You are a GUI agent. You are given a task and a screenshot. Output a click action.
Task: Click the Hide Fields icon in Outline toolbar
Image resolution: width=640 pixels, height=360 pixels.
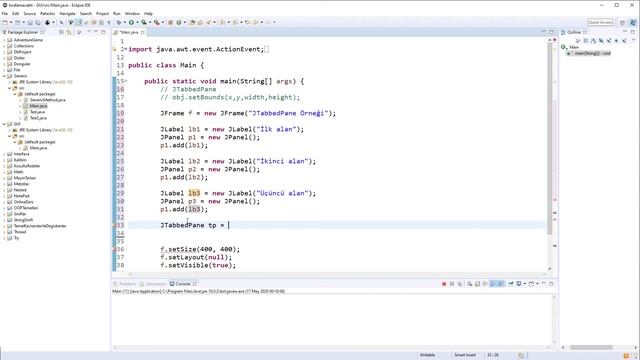(601, 40)
